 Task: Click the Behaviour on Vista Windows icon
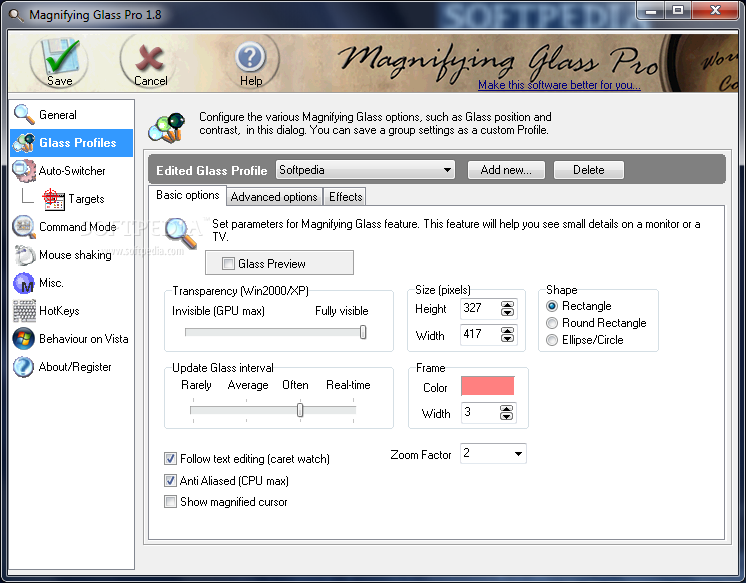pyautogui.click(x=24, y=339)
